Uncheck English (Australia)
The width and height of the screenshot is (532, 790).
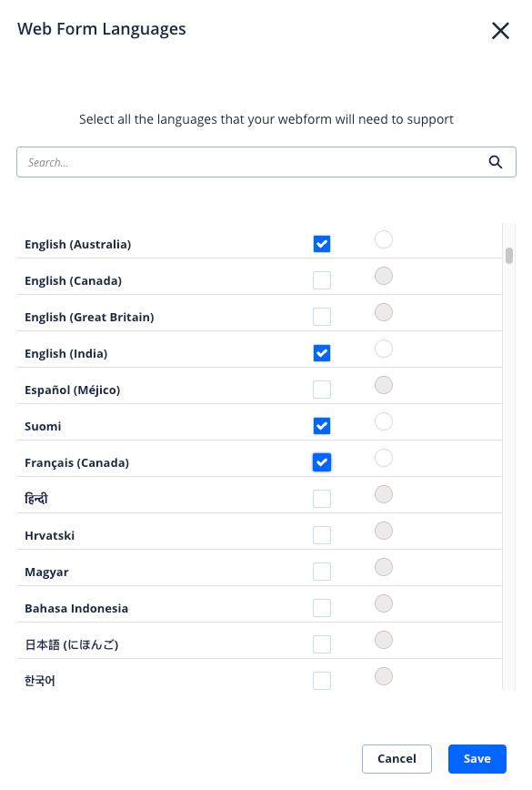pos(322,243)
